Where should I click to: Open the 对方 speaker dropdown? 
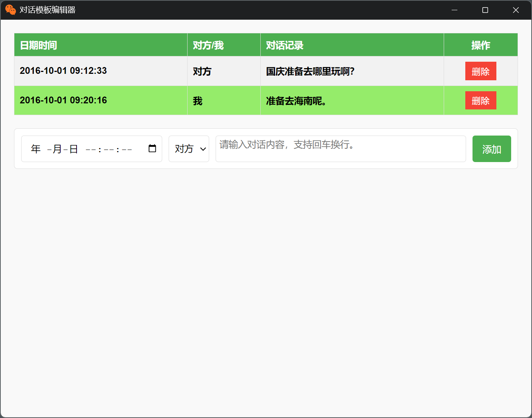point(189,149)
